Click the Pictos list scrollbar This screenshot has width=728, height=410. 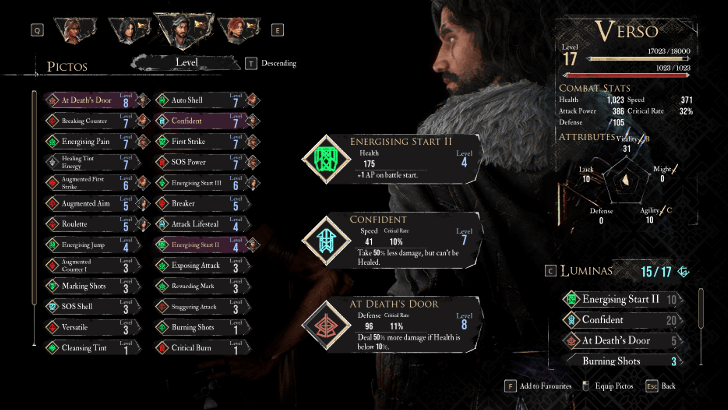click(34, 218)
